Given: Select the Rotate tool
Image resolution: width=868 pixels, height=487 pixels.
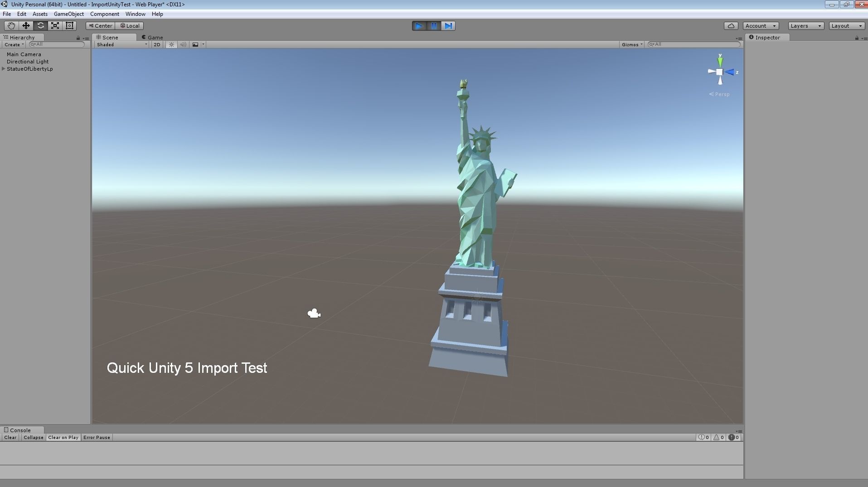Looking at the screenshot, I should [40, 26].
